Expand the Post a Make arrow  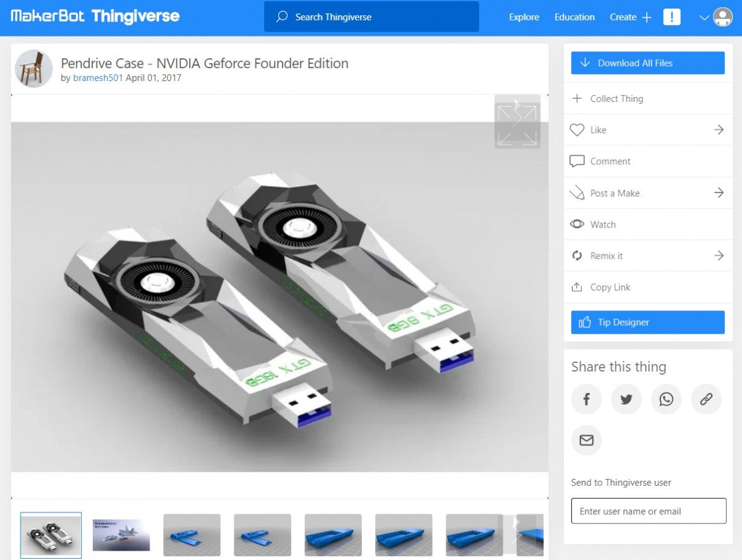click(x=719, y=193)
